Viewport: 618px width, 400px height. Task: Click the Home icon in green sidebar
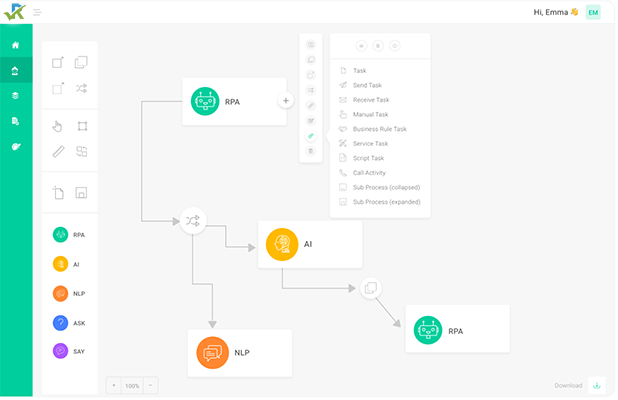click(x=15, y=45)
